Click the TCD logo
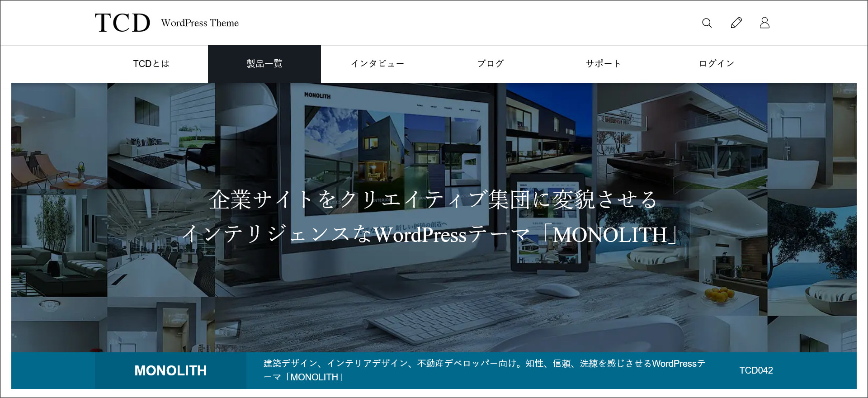The height and width of the screenshot is (398, 868). (123, 23)
